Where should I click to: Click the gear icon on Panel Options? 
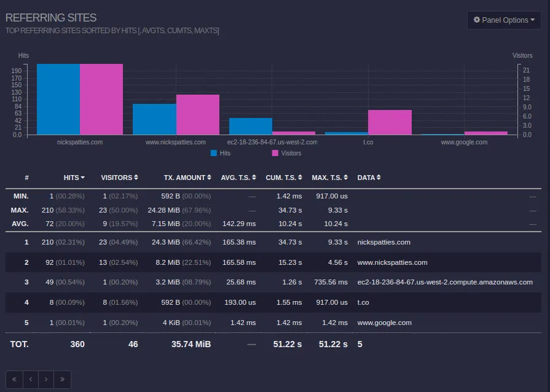pyautogui.click(x=477, y=20)
